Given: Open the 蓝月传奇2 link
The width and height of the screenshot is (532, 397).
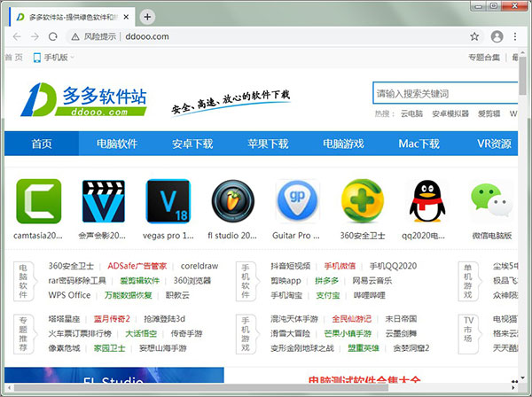Looking at the screenshot, I should [112, 319].
